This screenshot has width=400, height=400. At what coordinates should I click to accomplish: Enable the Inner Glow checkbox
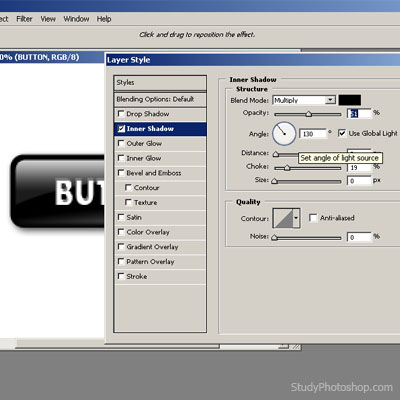pos(121,158)
